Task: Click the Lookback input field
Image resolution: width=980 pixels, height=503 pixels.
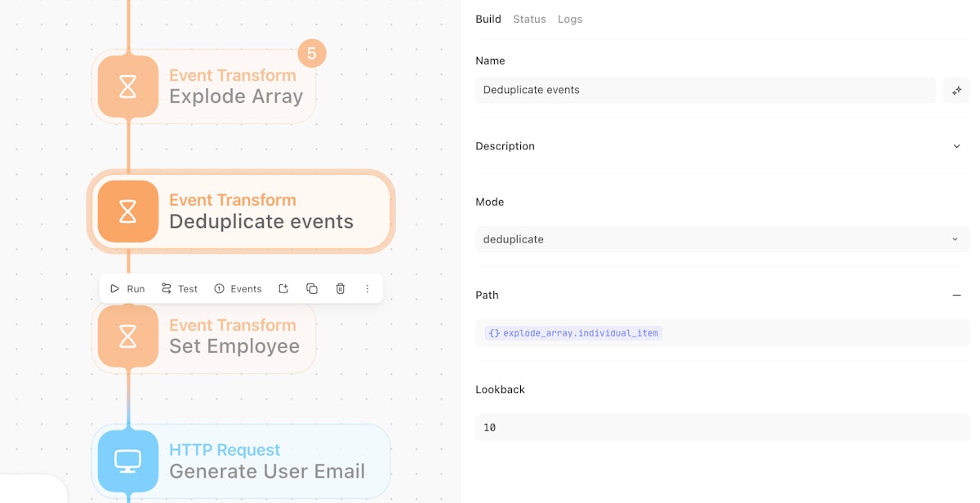Action: tap(722, 427)
